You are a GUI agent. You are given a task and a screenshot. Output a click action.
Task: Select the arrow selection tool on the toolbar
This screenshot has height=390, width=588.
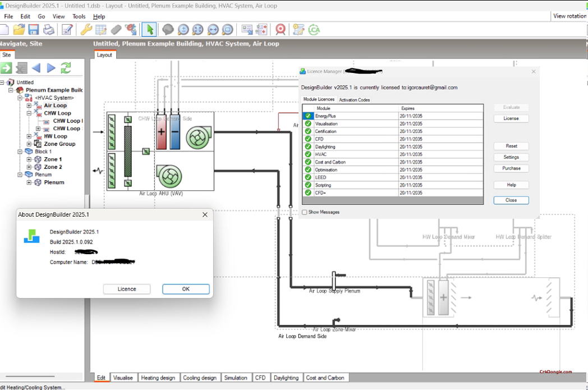pyautogui.click(x=150, y=29)
